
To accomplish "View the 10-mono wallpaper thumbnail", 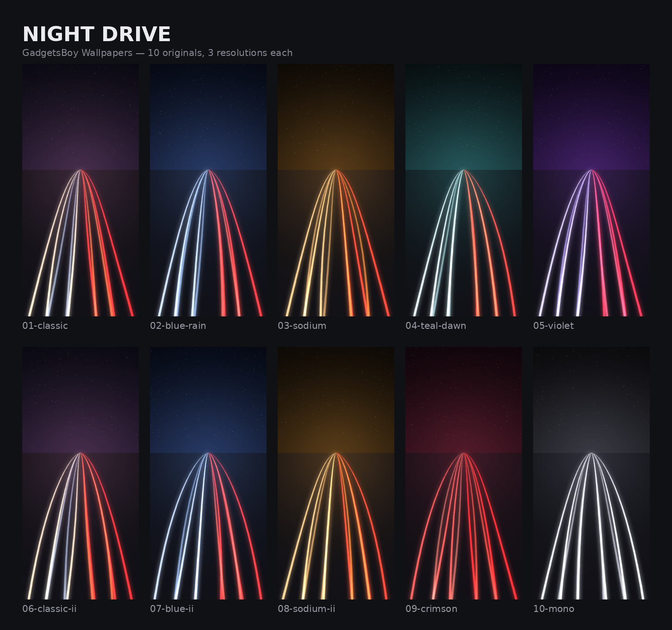I will tap(591, 473).
